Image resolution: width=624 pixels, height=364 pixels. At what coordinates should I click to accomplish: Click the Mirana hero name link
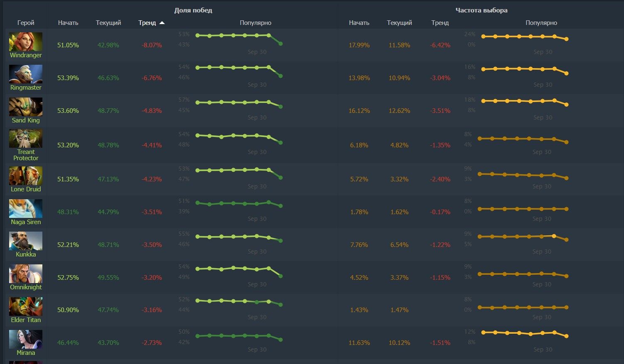click(26, 353)
